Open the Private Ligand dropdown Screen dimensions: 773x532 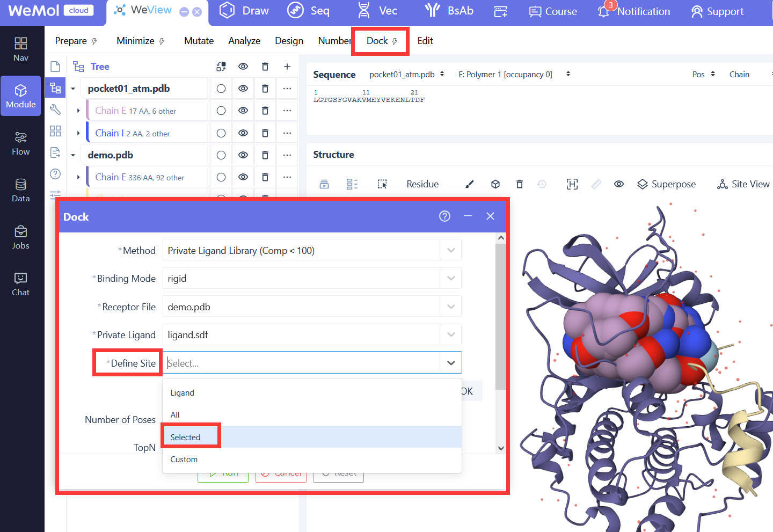tap(312, 334)
